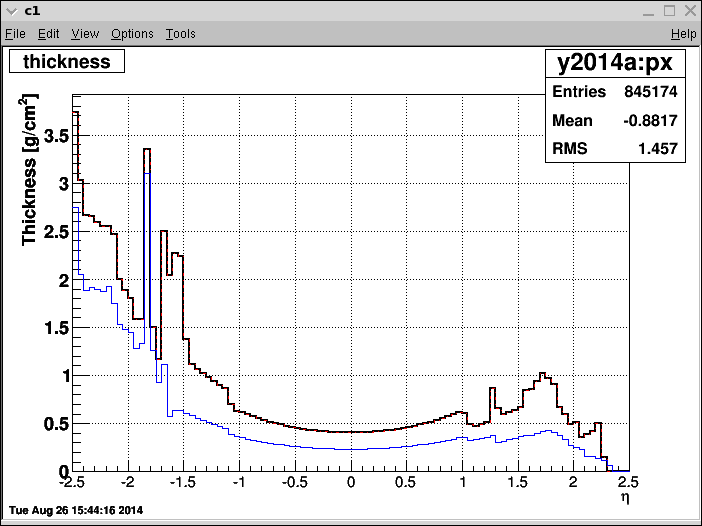The width and height of the screenshot is (702, 526).
Task: Click the Thickness [g/cm2] y-axis title
Action: [x=29, y=169]
